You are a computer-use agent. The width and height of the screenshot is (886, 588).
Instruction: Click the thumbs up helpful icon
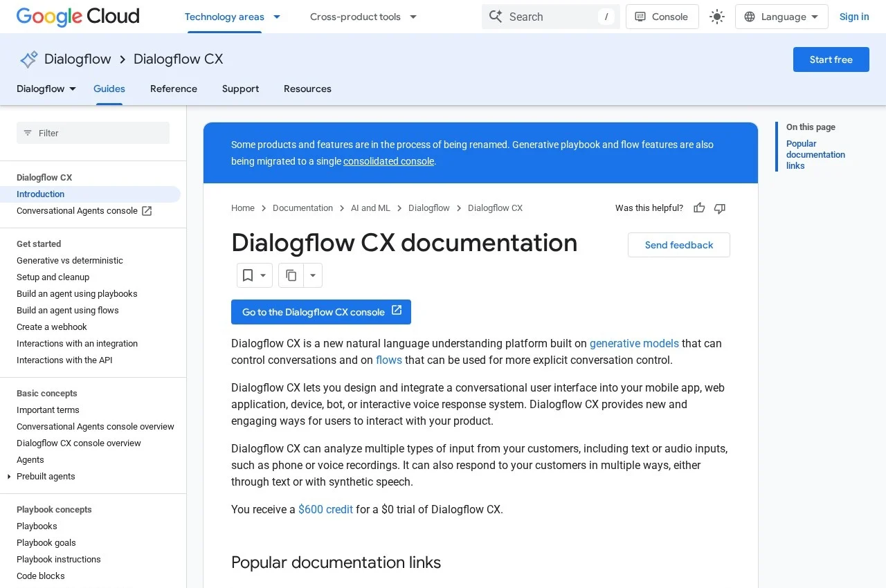pyautogui.click(x=699, y=208)
